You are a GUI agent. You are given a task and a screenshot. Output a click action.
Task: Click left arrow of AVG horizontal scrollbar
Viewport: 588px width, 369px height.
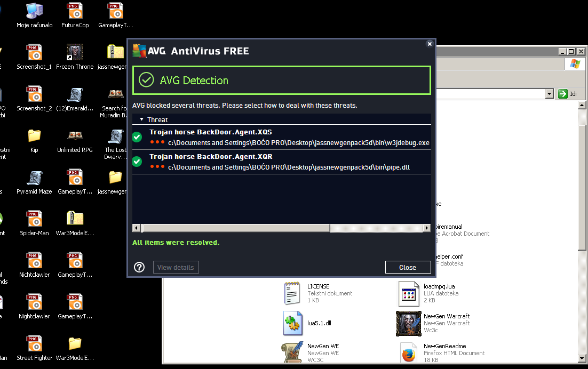pyautogui.click(x=137, y=228)
